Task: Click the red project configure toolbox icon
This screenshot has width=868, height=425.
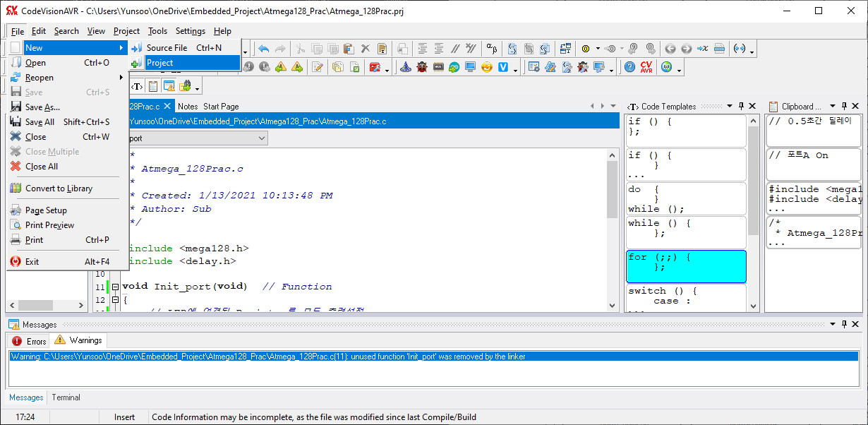Action: (x=374, y=67)
